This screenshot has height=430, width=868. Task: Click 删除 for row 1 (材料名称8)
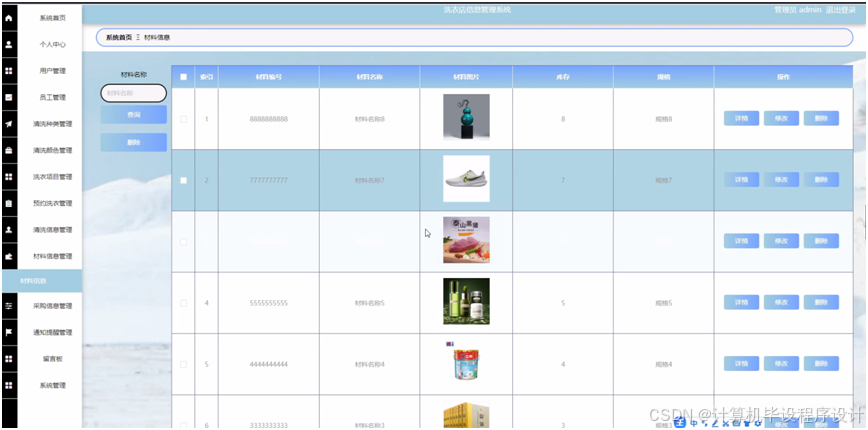point(821,118)
